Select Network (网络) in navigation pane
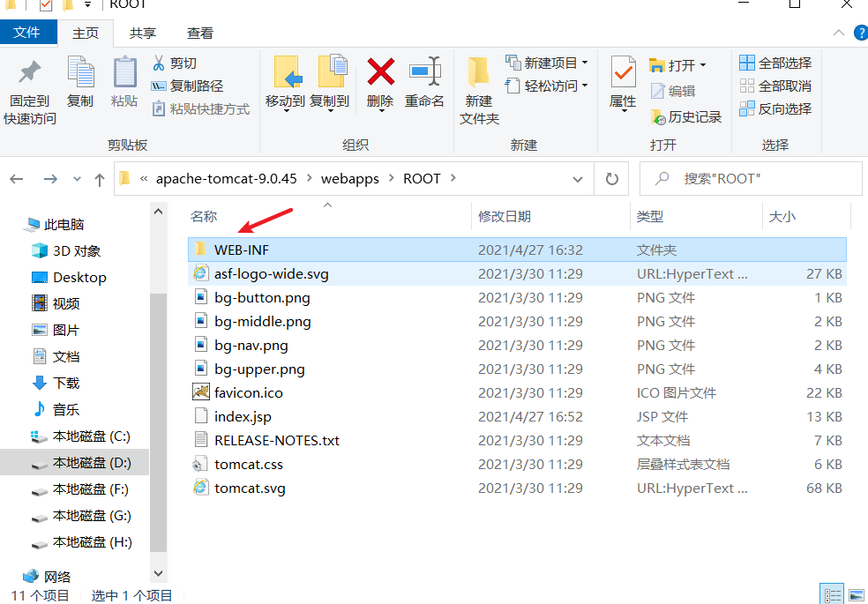Viewport: 868px width, 604px height. [x=47, y=577]
